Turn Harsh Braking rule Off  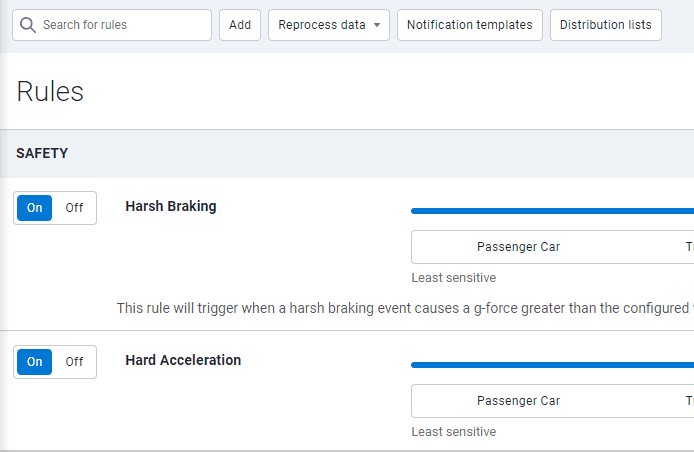75,208
